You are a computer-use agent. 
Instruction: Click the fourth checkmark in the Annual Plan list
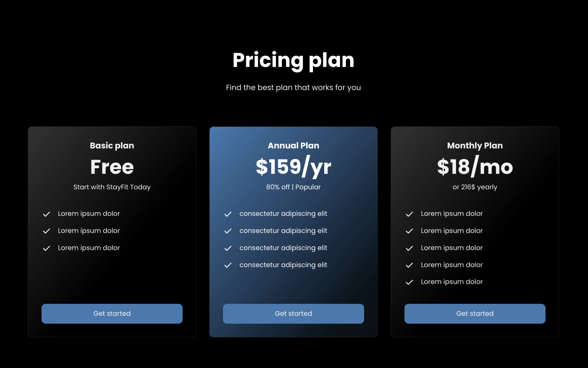pyautogui.click(x=228, y=265)
